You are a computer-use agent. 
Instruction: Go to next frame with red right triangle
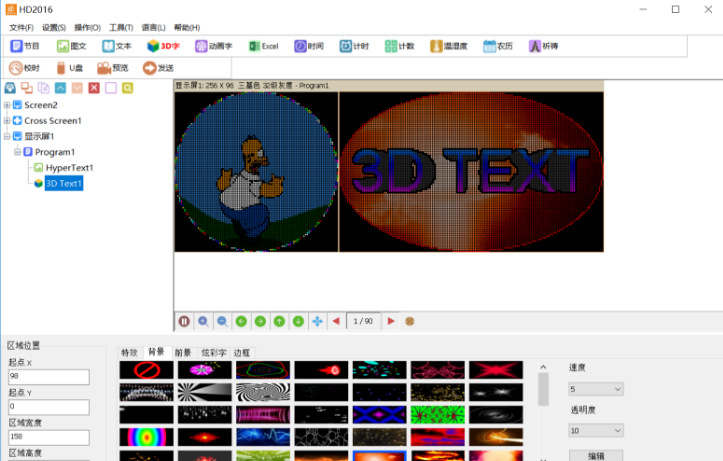coord(391,321)
